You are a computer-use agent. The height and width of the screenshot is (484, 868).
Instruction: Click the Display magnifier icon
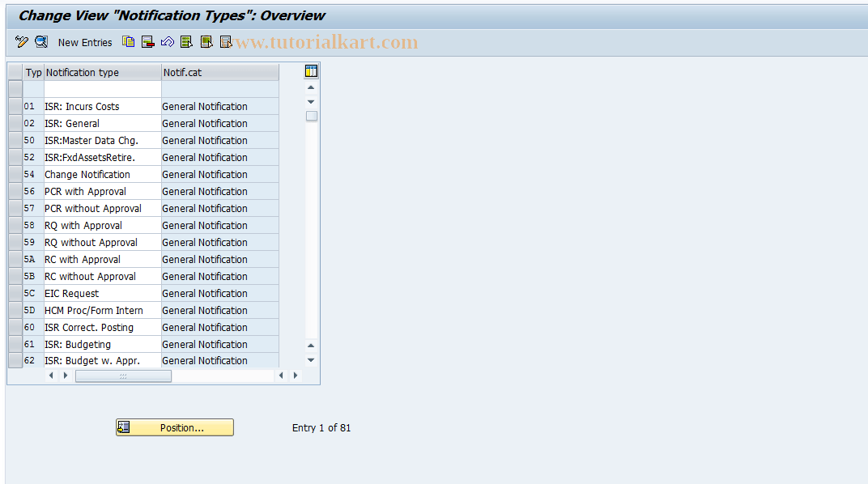coord(40,42)
